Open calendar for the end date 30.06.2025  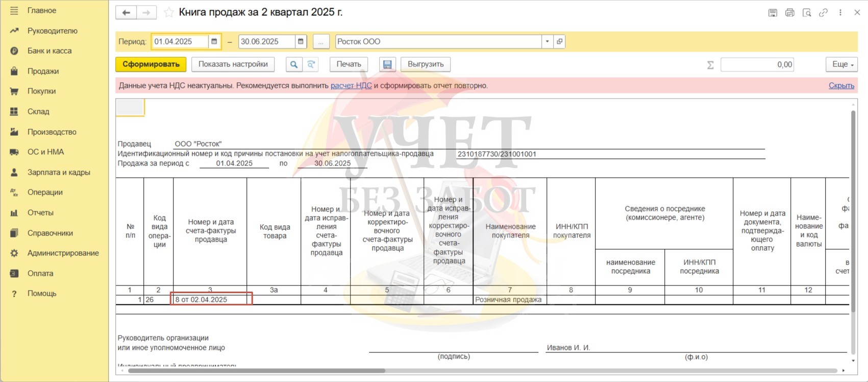301,41
